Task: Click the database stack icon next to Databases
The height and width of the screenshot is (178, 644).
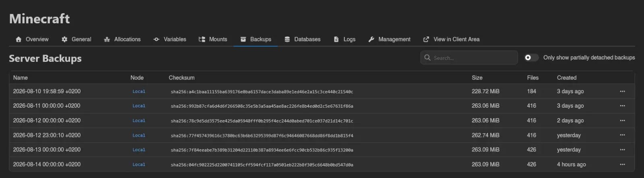Action: pos(287,39)
